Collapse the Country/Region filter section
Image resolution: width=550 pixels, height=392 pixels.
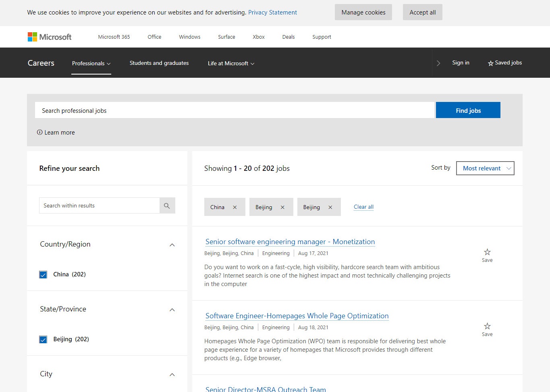pyautogui.click(x=172, y=245)
